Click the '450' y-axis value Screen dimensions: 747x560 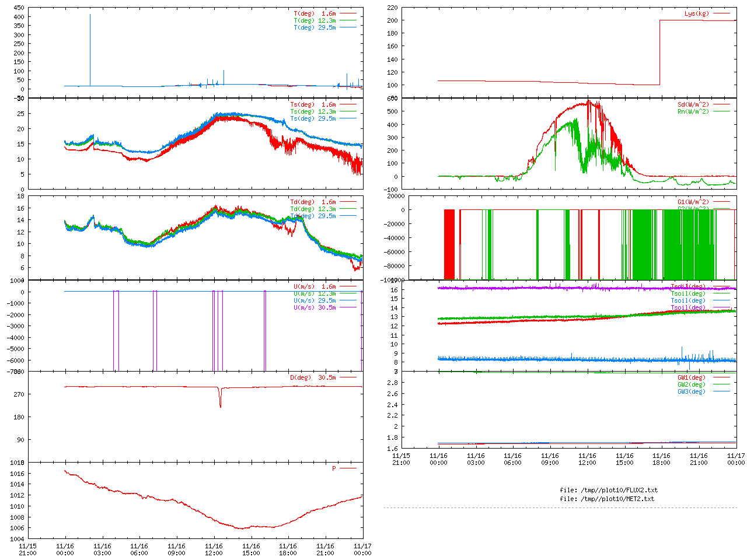[x=19, y=8]
